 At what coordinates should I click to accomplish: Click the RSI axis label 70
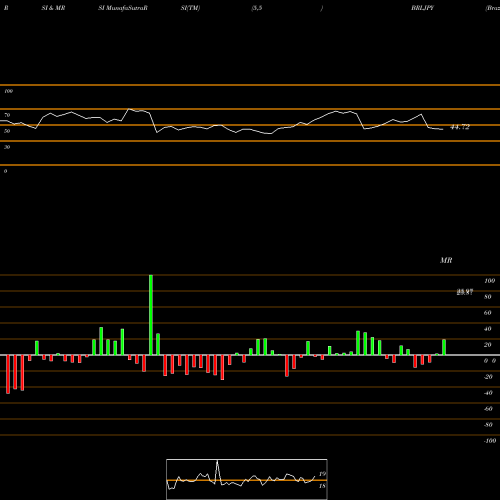coord(7,115)
